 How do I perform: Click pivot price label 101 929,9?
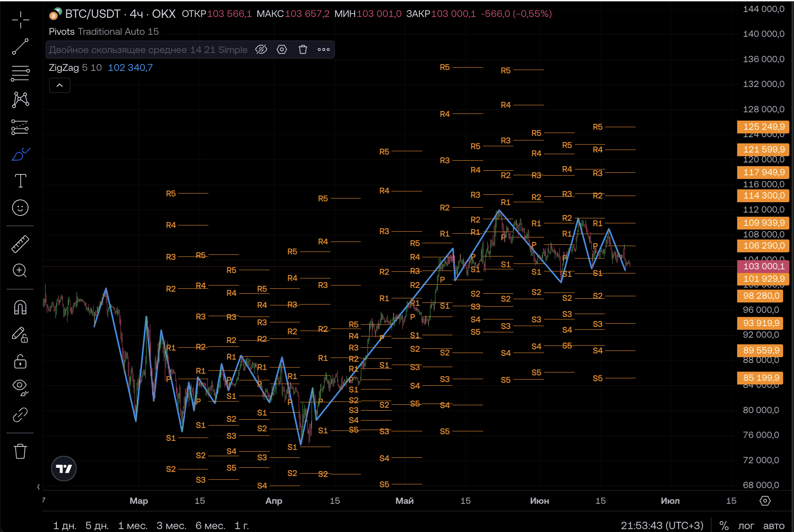[763, 279]
